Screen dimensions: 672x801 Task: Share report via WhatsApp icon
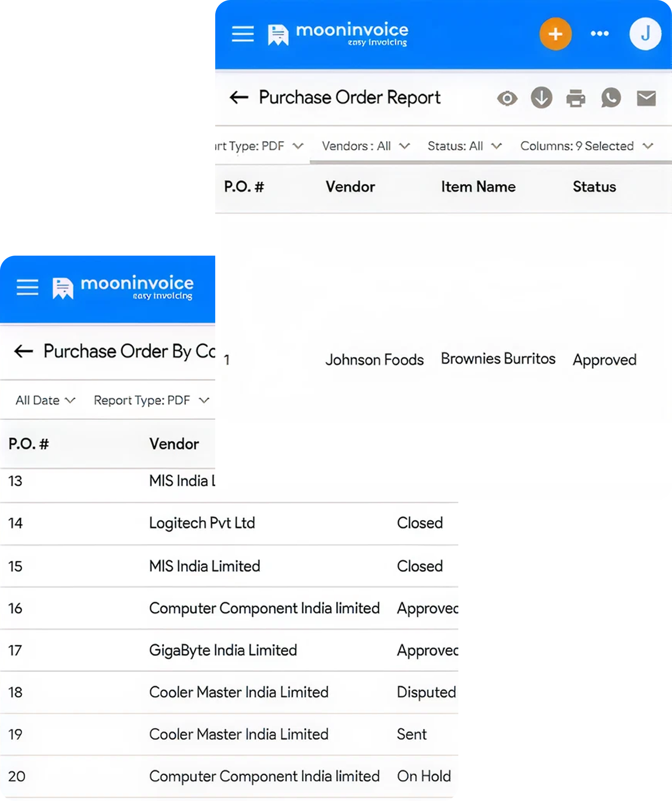[611, 98]
